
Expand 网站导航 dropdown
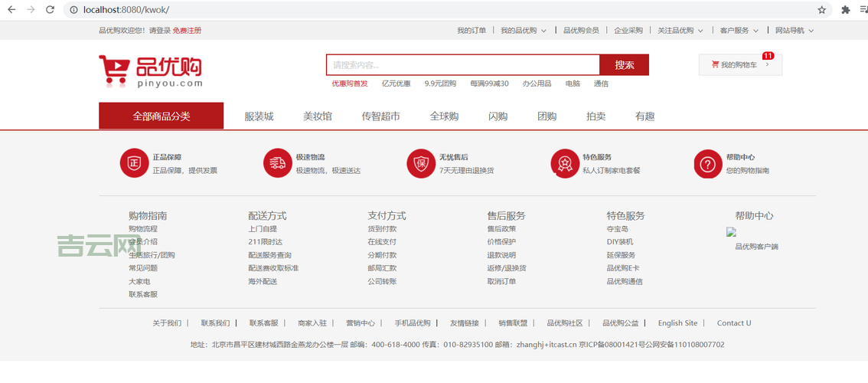tap(795, 31)
